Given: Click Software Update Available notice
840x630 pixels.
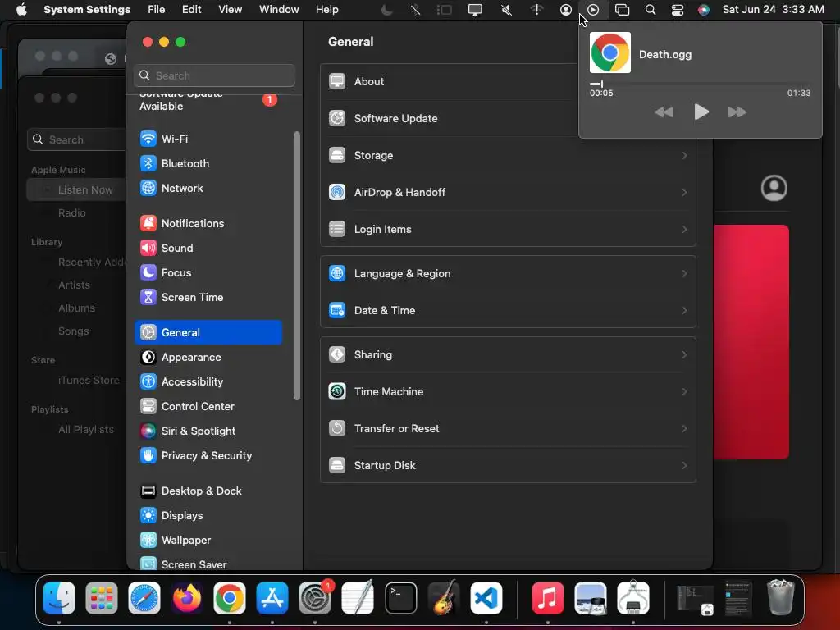Looking at the screenshot, I should 208,101.
